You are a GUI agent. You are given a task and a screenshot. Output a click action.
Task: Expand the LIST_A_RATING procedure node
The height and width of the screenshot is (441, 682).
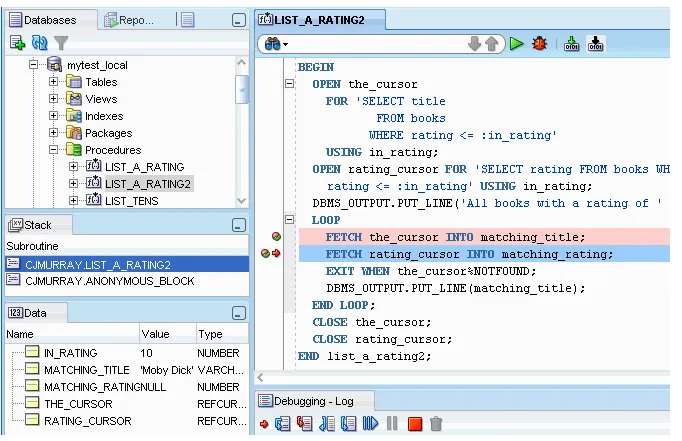(x=73, y=167)
